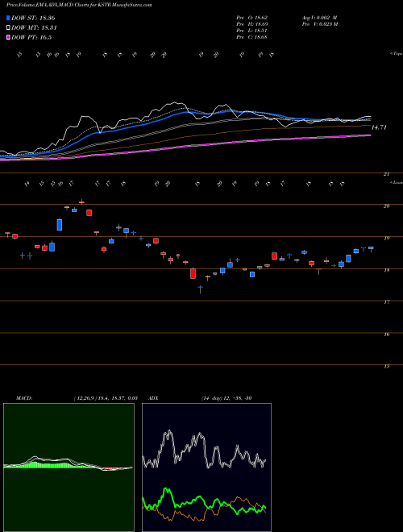Screen dimensions: 403x532
Task: Open the green MACD histogram panel
Action: (x=69, y=468)
